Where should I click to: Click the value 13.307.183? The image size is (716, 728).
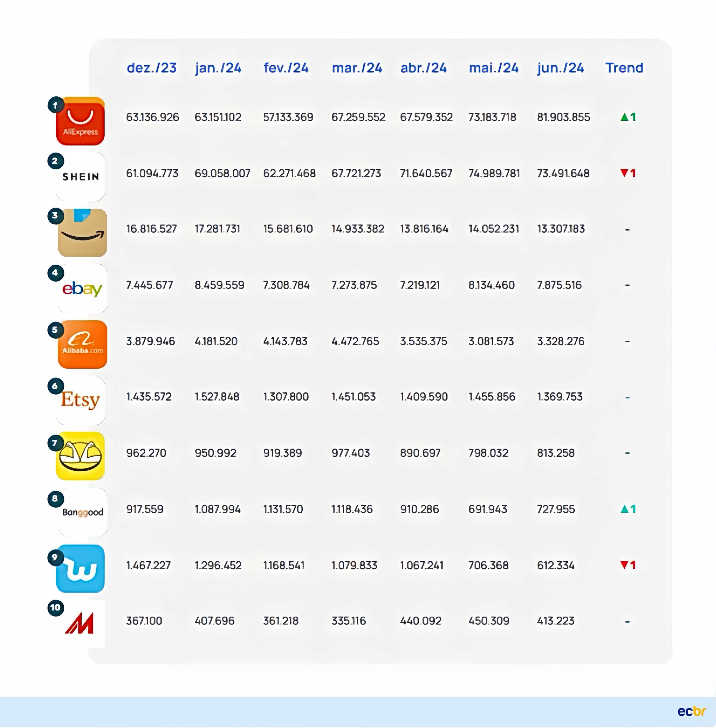click(x=561, y=229)
